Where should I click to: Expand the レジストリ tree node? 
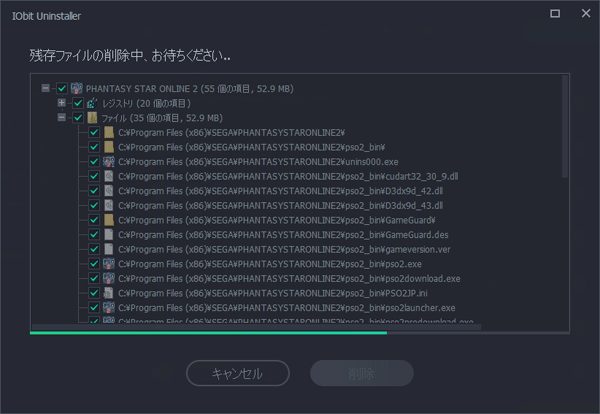[x=61, y=103]
